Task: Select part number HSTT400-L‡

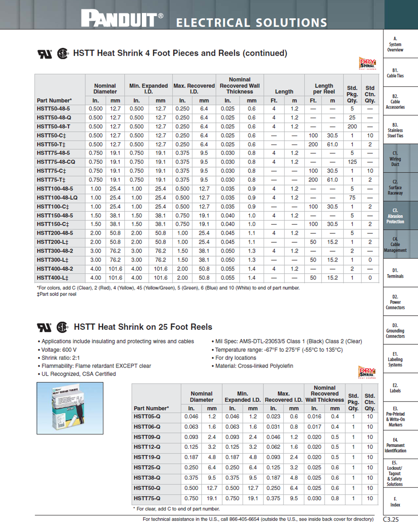Action: [52, 278]
